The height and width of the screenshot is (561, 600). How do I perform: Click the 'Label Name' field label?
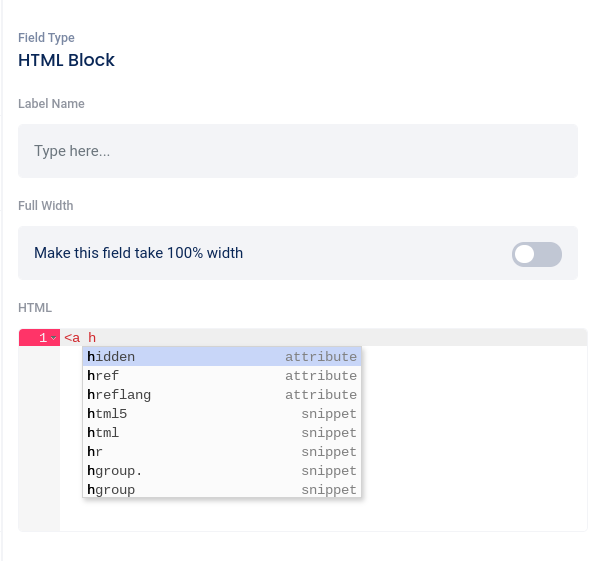click(51, 103)
